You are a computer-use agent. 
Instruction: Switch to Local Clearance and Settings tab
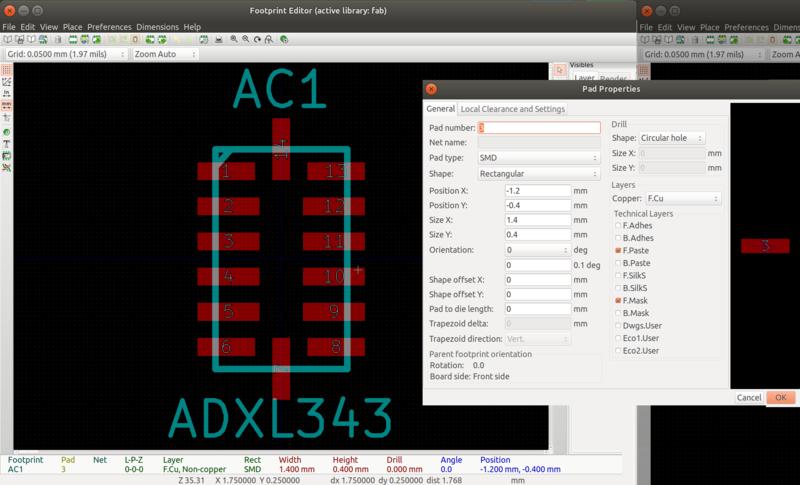(513, 109)
